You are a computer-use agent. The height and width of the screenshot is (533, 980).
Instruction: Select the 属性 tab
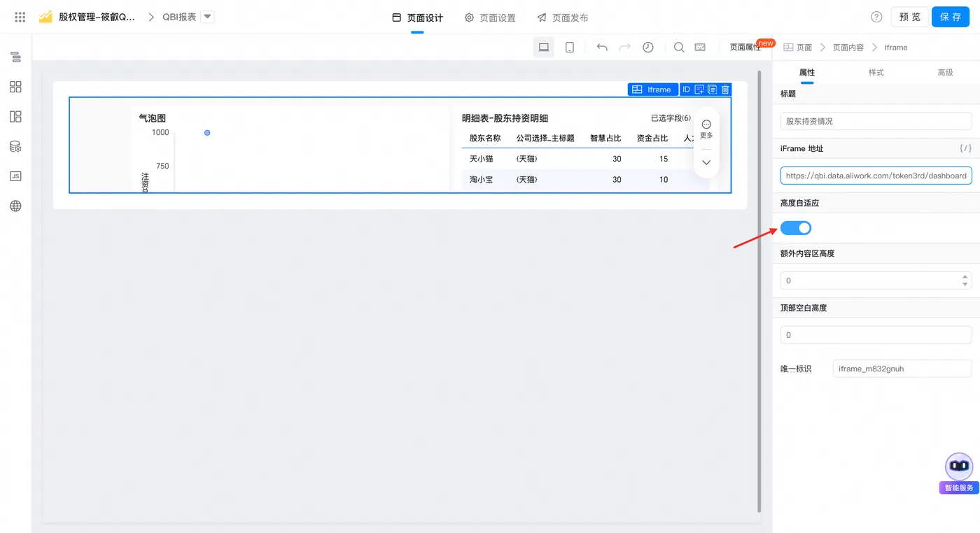[x=807, y=72]
